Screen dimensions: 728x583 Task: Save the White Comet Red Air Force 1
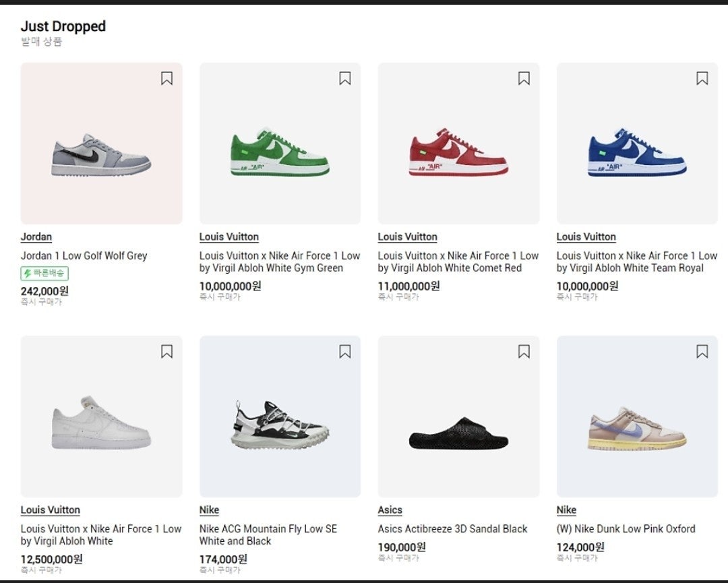(524, 78)
